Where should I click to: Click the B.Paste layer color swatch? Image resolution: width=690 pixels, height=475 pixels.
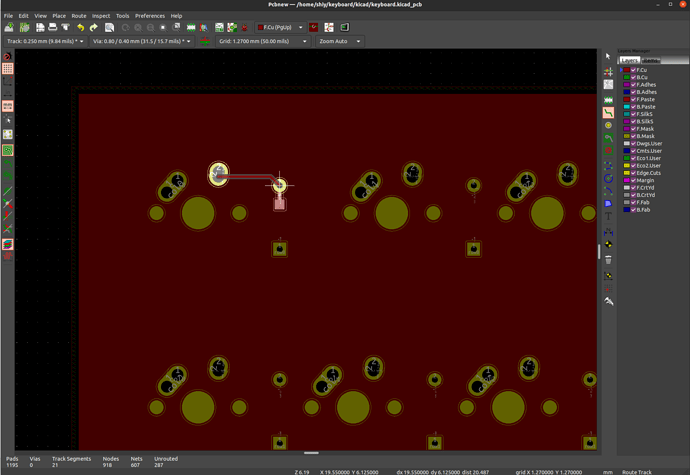coord(627,107)
